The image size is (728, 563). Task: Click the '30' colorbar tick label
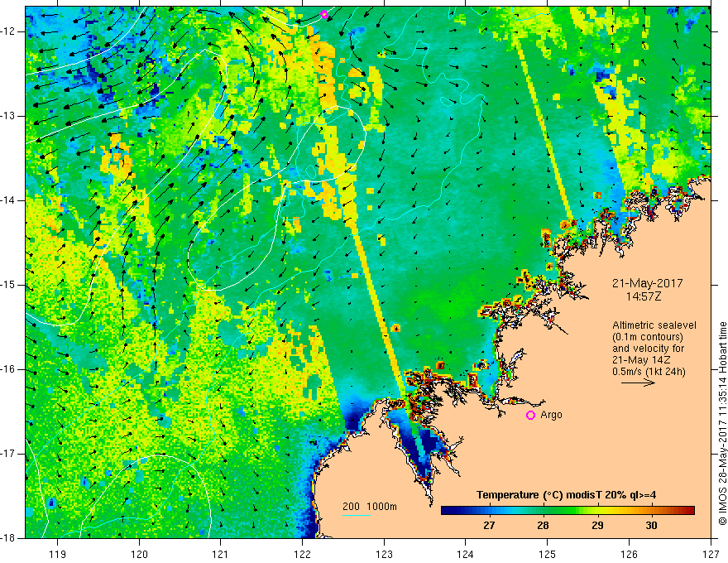pos(651,526)
